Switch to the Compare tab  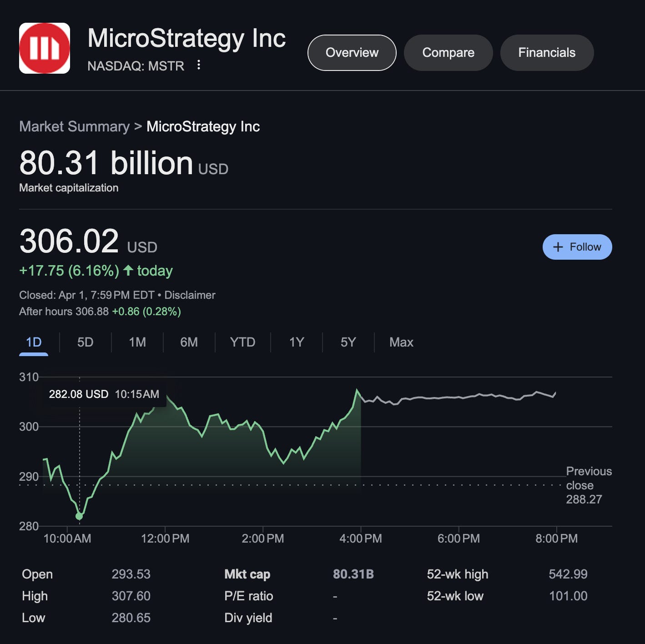click(448, 53)
